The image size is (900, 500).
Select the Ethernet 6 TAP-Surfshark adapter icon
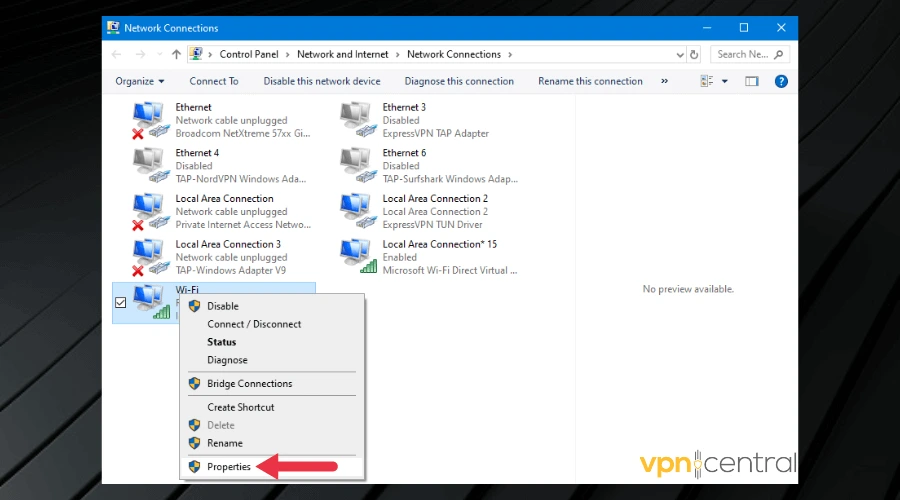(358, 165)
